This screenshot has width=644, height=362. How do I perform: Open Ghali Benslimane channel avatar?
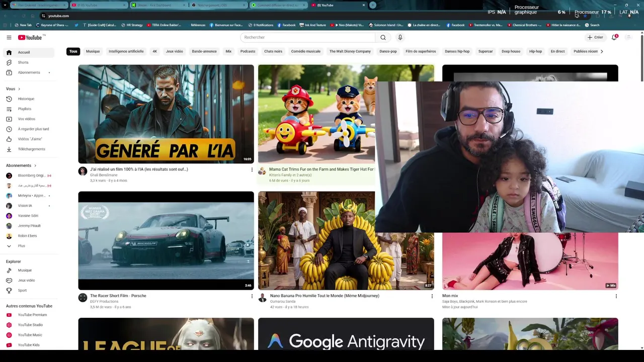click(83, 171)
